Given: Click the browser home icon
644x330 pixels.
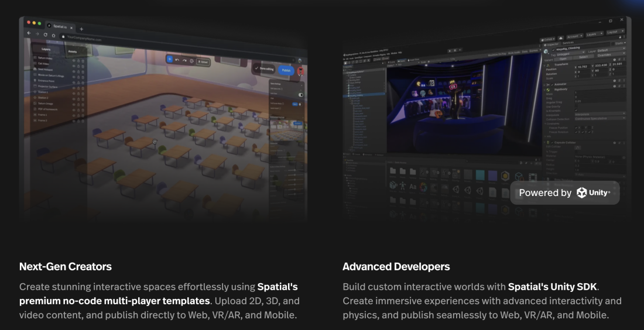Looking at the screenshot, I should point(53,35).
